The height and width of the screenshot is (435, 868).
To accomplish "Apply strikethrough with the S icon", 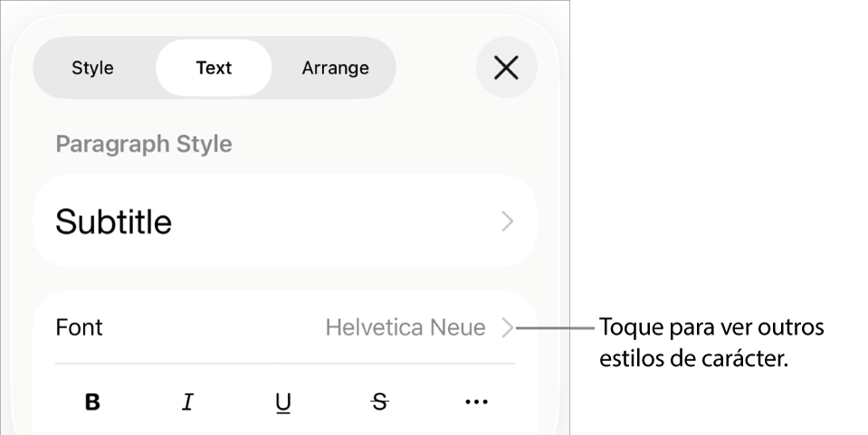I will pos(380,402).
